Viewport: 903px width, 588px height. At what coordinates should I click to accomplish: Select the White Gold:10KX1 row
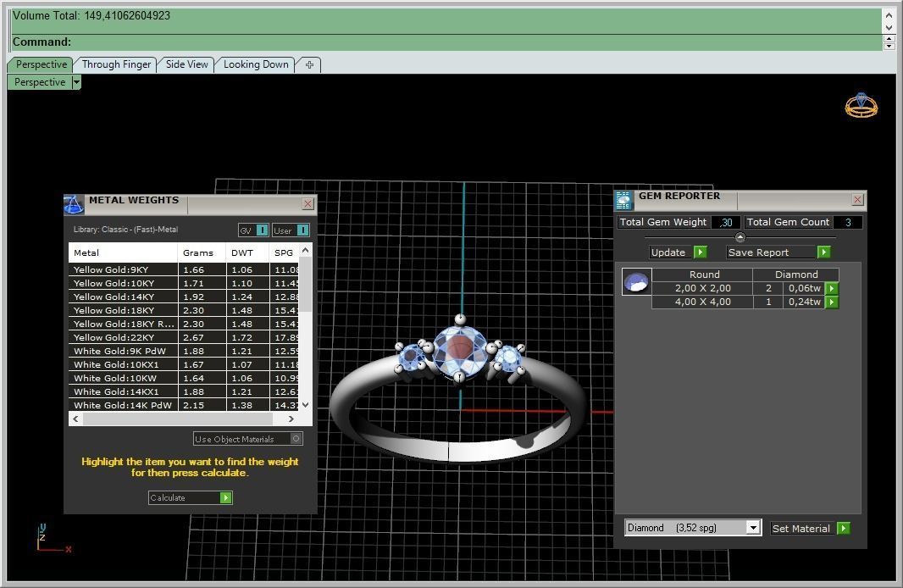(x=184, y=364)
